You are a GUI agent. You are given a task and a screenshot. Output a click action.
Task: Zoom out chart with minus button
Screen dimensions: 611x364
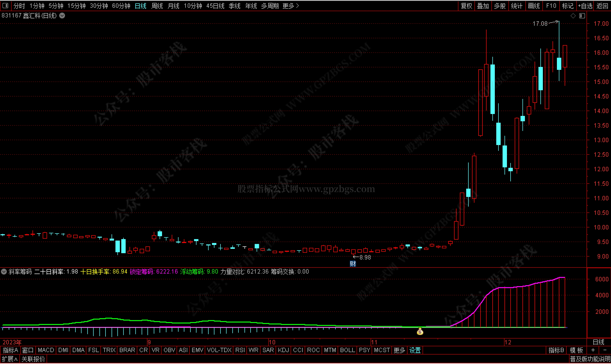tap(605, 350)
